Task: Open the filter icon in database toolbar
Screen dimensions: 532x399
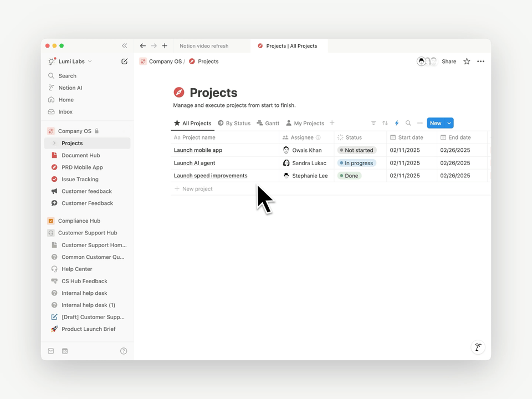Action: click(374, 123)
